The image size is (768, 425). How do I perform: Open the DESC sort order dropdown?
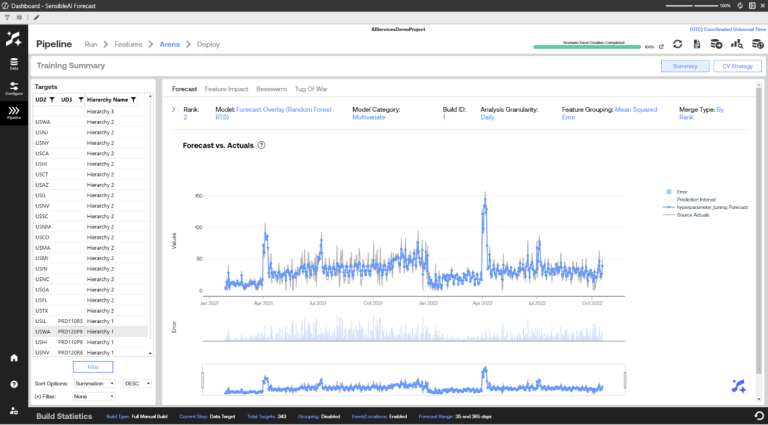coord(138,383)
